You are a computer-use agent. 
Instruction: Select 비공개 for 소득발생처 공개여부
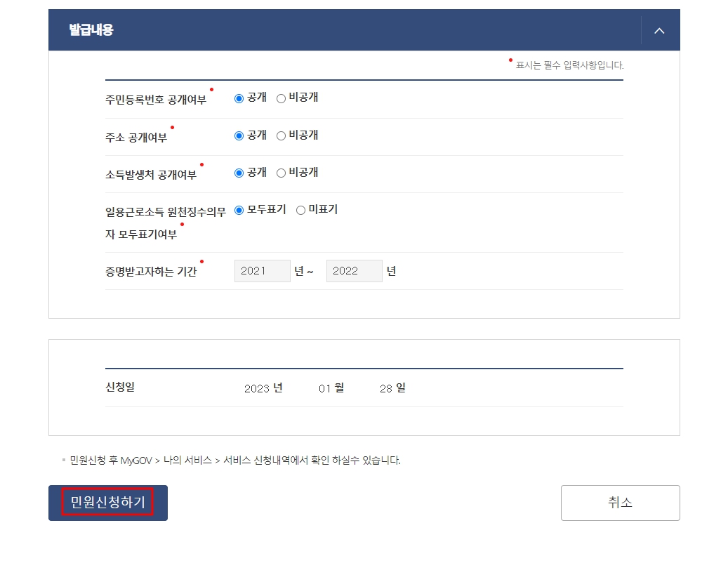coord(281,172)
